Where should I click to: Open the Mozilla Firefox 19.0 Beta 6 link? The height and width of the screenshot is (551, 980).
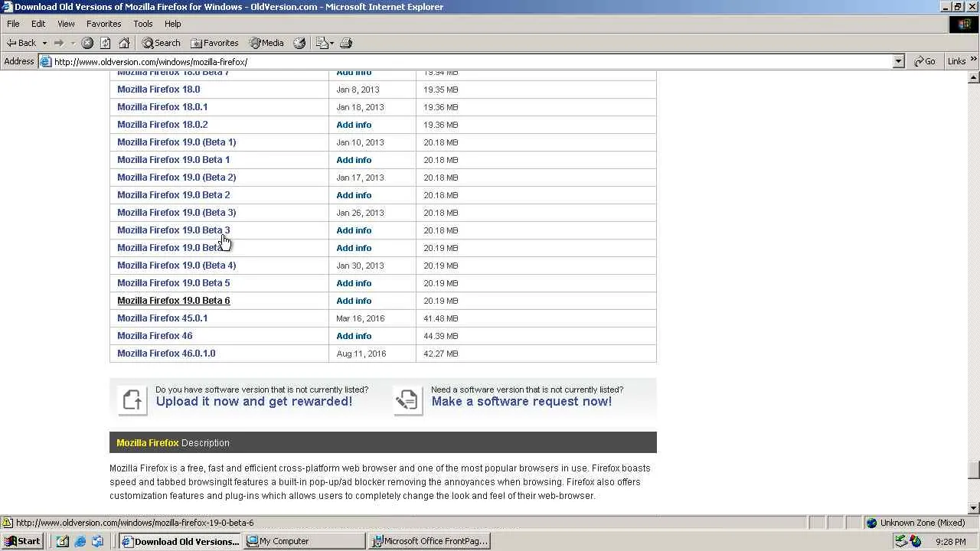(173, 301)
